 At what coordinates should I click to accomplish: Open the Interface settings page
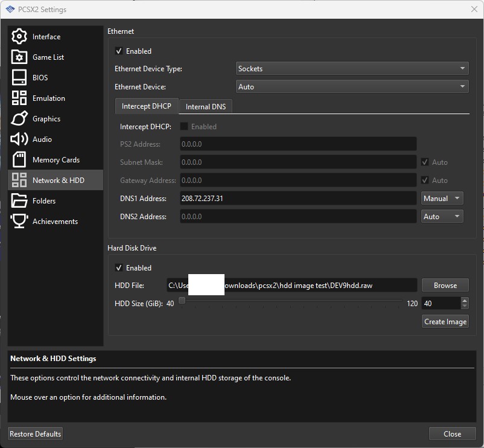click(46, 37)
